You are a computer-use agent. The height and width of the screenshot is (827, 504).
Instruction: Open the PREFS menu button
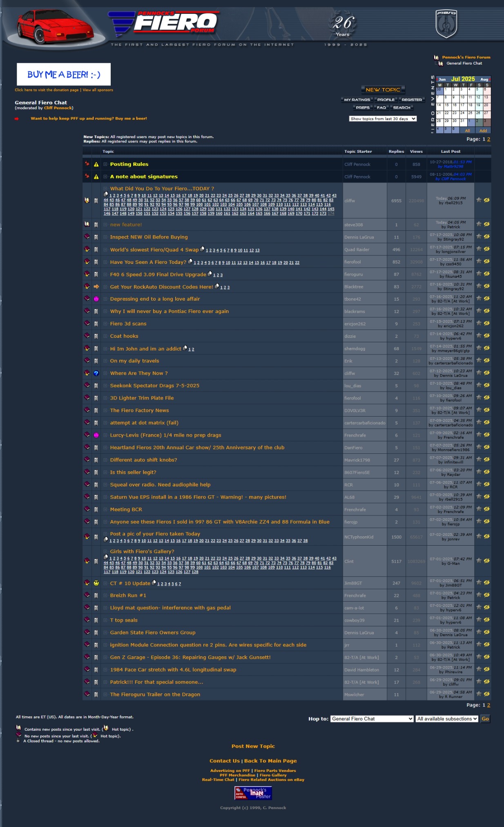(363, 108)
